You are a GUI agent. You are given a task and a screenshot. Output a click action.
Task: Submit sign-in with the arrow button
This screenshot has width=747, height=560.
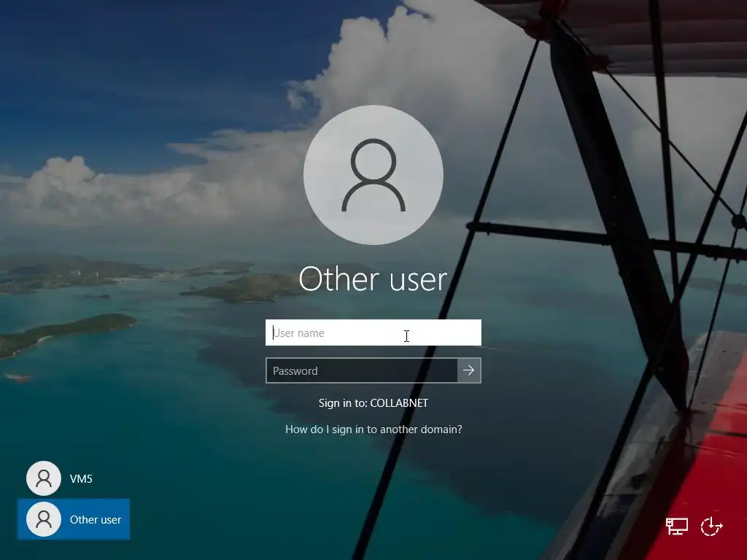coord(469,370)
